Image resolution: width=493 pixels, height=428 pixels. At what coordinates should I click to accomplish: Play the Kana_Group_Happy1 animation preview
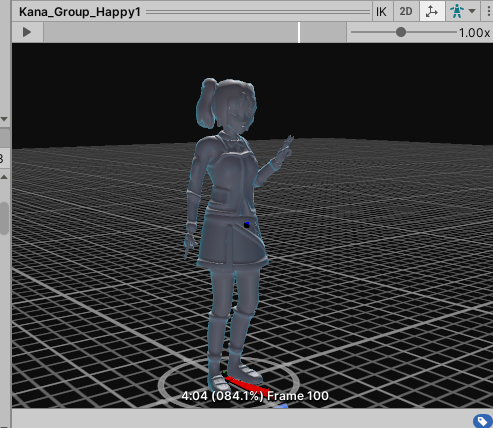(27, 32)
